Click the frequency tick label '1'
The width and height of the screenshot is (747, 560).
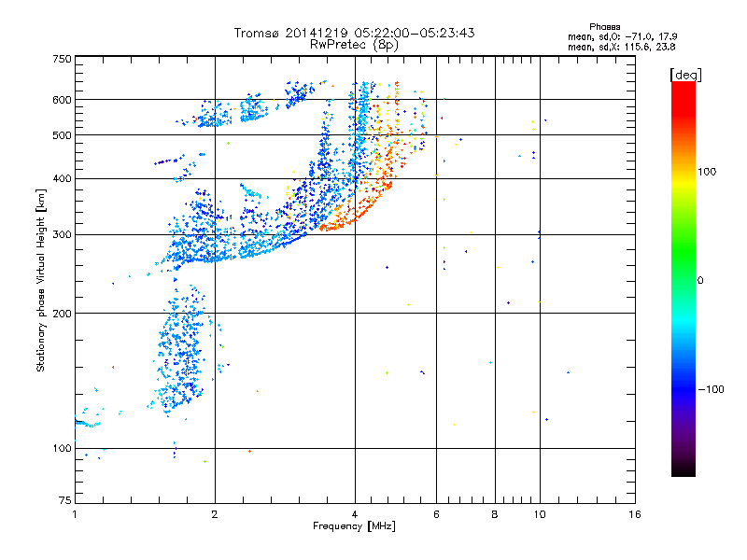(75, 514)
